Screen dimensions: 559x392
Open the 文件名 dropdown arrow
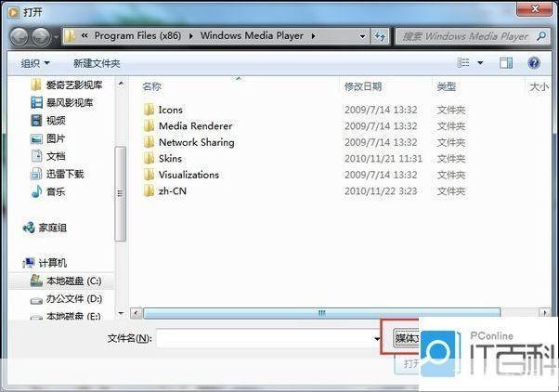[x=377, y=338]
